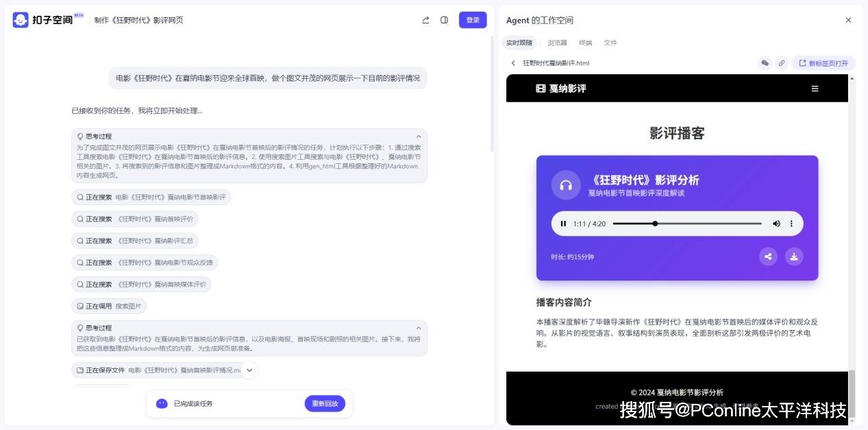Viewport: 868px width, 430px height.
Task: Open the hamburger menu on 戛纳影评 page
Action: point(815,88)
